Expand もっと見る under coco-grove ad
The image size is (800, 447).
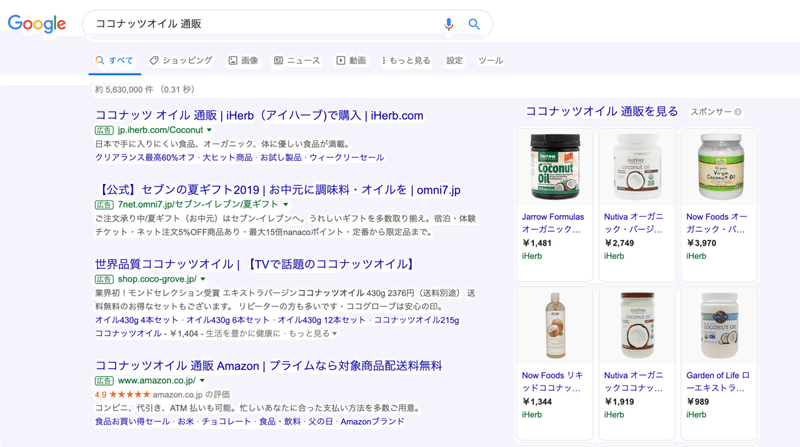pyautogui.click(x=313, y=333)
